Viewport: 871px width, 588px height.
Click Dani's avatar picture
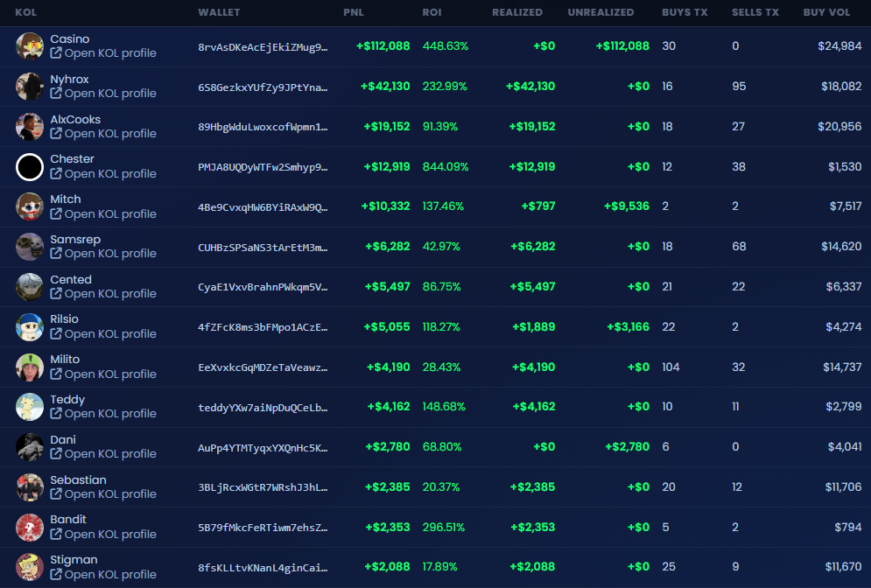coord(30,447)
